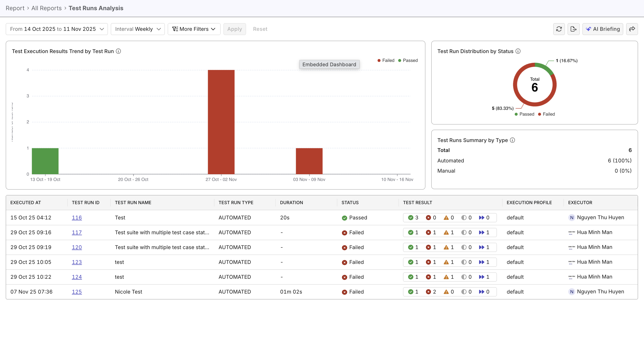Expand the More Filters dropdown
The height and width of the screenshot is (342, 644).
(x=194, y=29)
